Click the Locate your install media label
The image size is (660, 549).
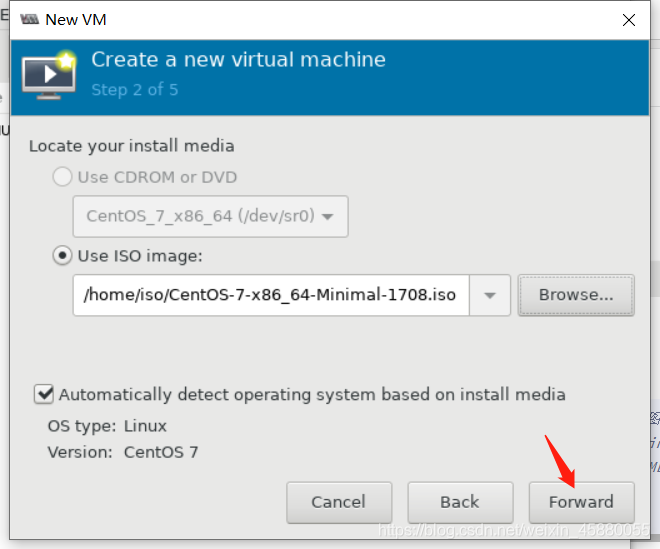(131, 146)
